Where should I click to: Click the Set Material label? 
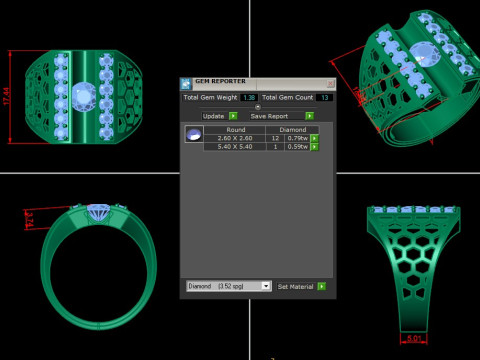295,287
